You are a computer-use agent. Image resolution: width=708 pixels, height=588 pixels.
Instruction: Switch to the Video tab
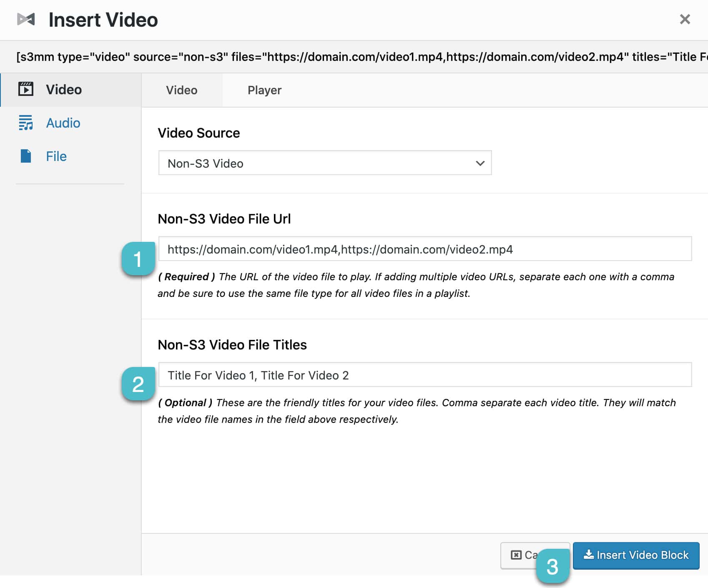click(182, 90)
